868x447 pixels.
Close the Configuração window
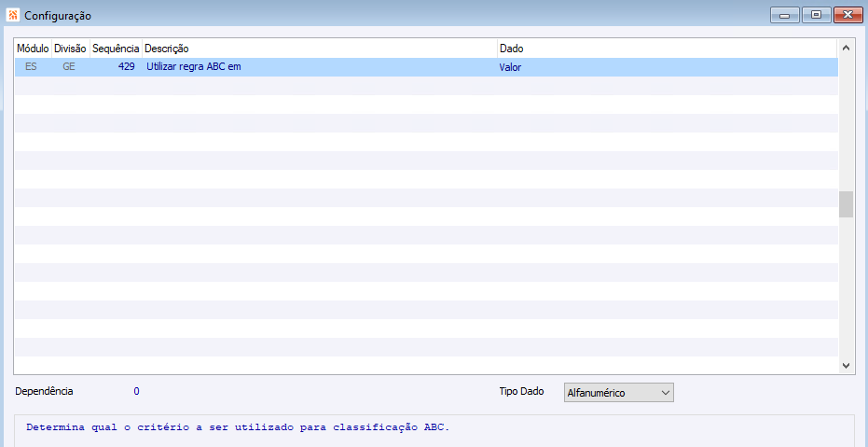(848, 15)
